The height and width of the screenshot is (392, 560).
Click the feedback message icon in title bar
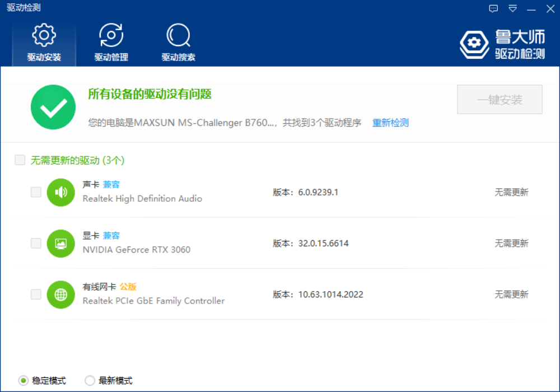pos(493,8)
